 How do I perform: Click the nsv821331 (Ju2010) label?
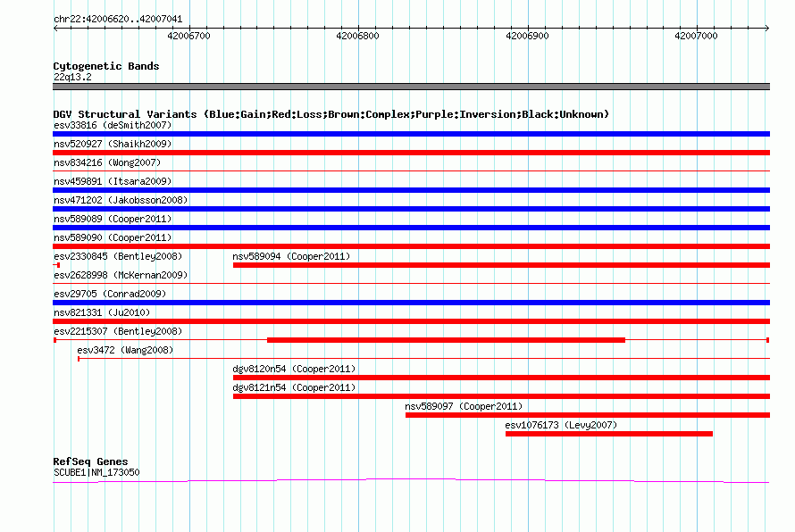pyautogui.click(x=102, y=312)
